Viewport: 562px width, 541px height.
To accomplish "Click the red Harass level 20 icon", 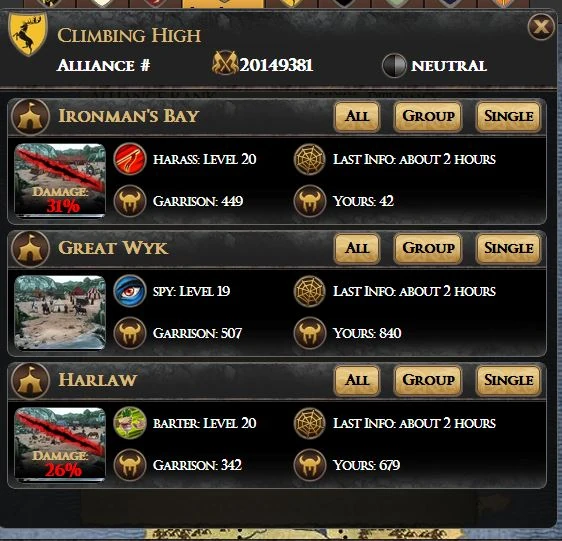I will (x=130, y=159).
